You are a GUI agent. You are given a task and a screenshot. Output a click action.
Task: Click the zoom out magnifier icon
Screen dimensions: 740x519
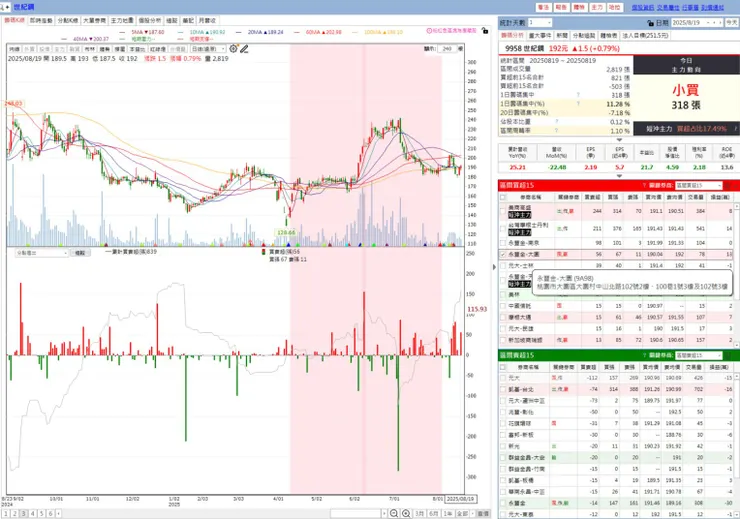pyautogui.click(x=394, y=513)
